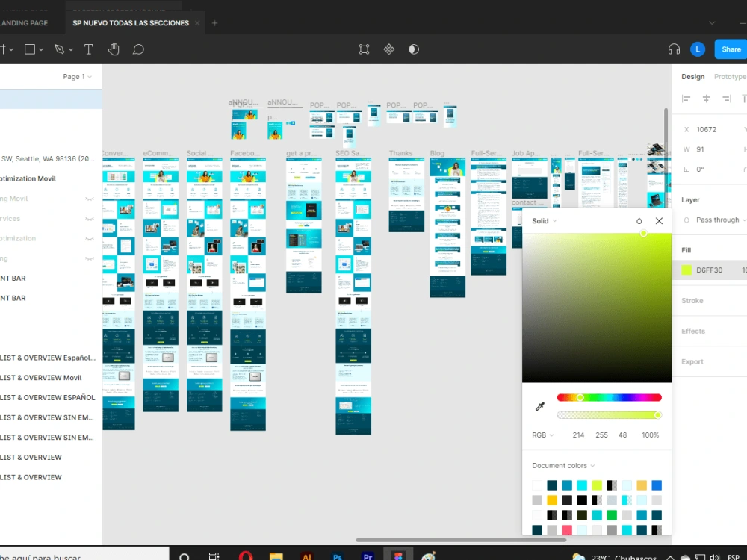The width and height of the screenshot is (747, 560).
Task: Click the Figma taskbar icon
Action: tap(398, 556)
